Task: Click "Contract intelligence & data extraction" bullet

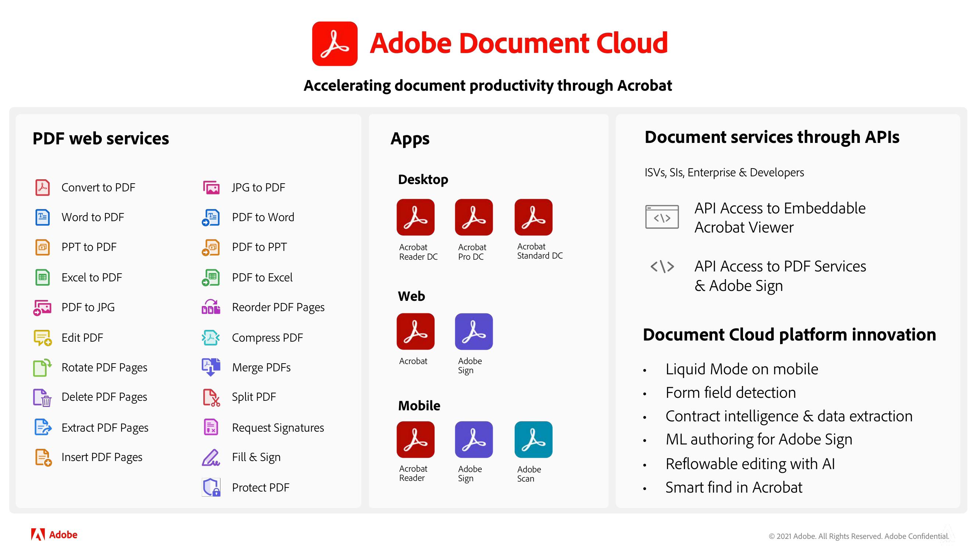Action: (789, 417)
